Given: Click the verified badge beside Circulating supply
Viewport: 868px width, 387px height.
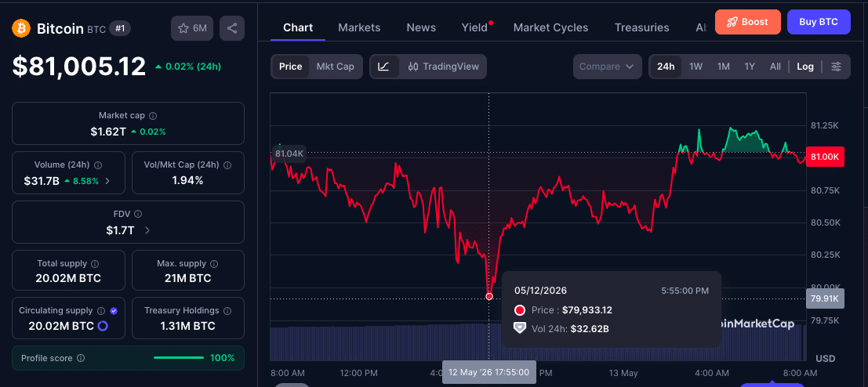Looking at the screenshot, I should 114,311.
